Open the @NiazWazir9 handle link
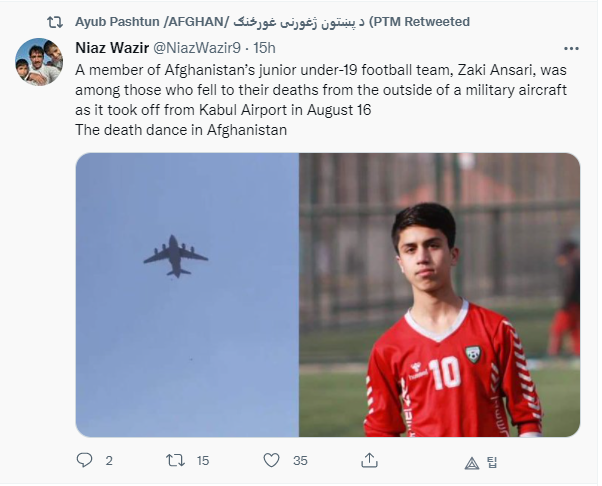Screen dimensions: 602x486 click(x=197, y=48)
